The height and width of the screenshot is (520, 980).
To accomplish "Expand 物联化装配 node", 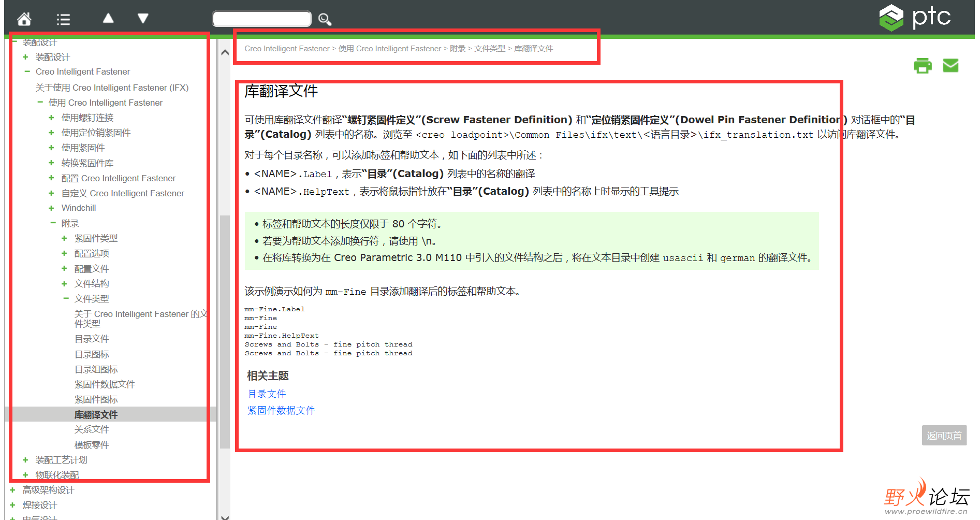I will 25,475.
